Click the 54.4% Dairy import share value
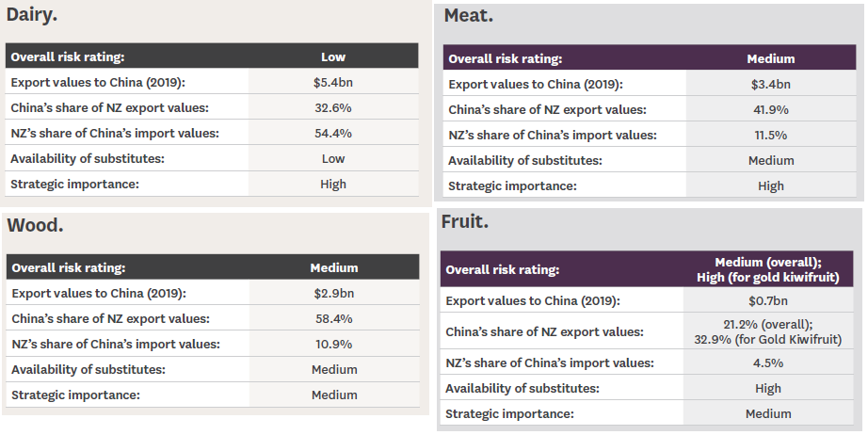This screenshot has height=435, width=868. coord(333,133)
